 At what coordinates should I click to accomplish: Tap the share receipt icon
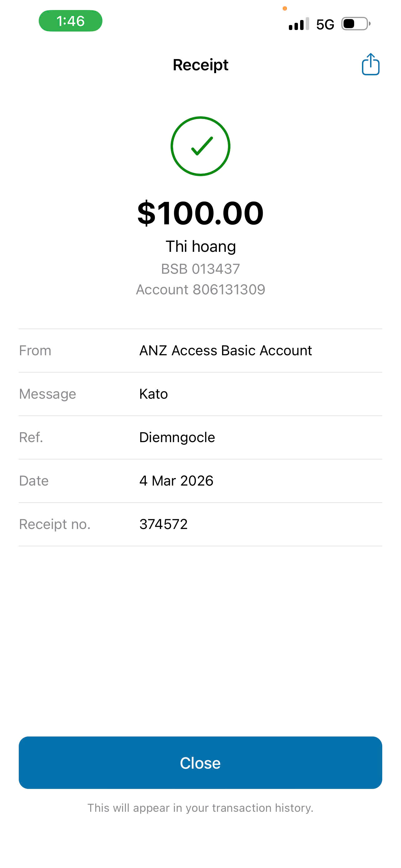(x=370, y=64)
